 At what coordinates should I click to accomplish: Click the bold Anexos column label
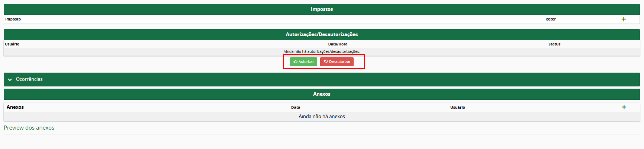(15, 107)
